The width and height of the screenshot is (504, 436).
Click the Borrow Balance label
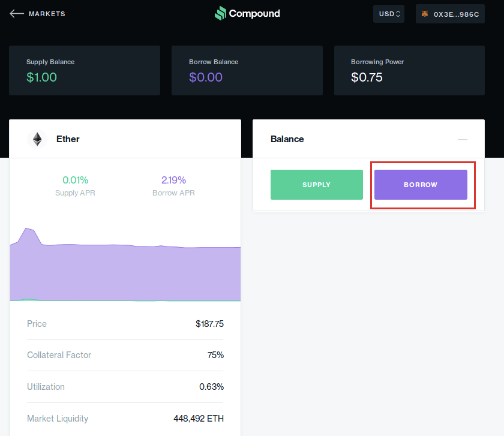pos(214,62)
